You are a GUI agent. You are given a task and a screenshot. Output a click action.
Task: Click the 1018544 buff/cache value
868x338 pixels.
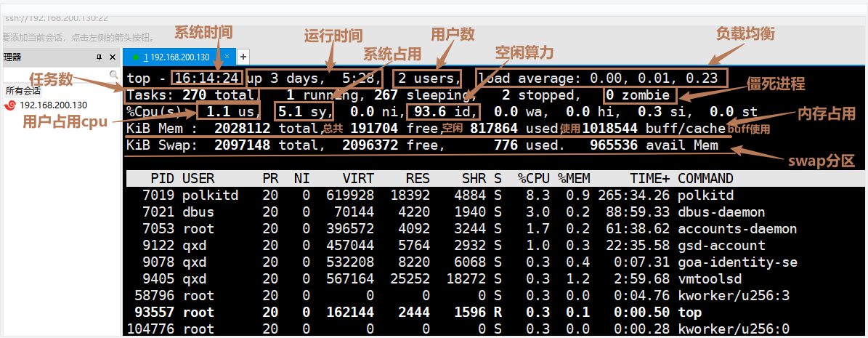pos(610,129)
